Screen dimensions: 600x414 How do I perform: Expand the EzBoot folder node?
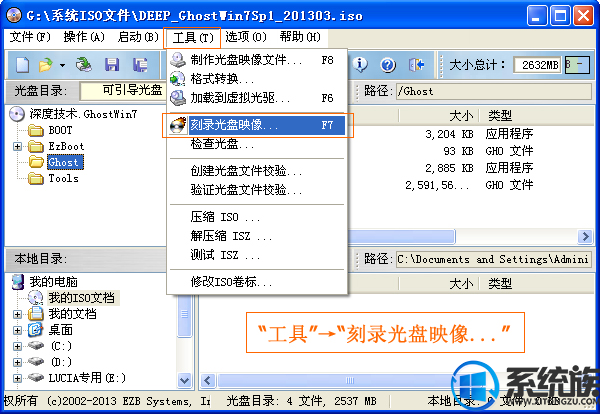pos(17,147)
